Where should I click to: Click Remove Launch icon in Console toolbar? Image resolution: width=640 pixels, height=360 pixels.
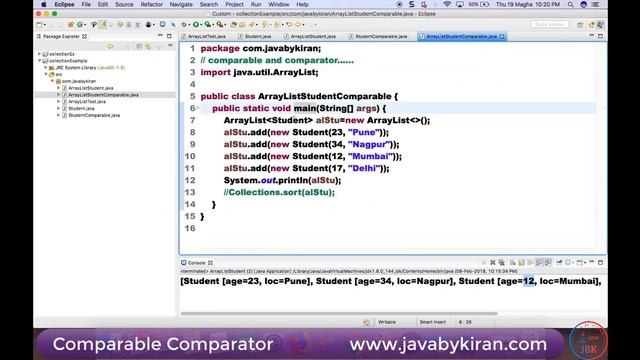point(493,262)
